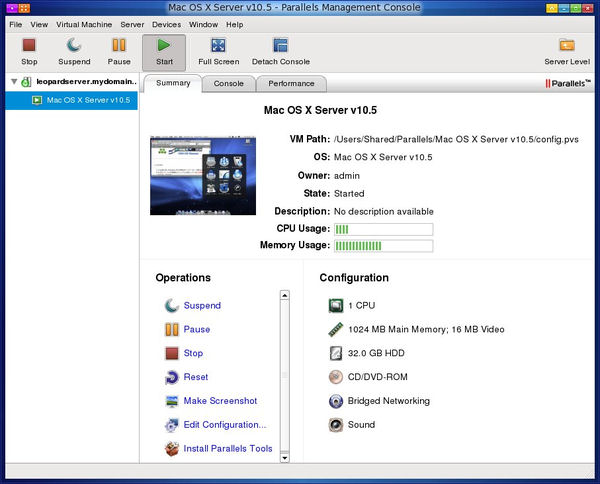Screen dimensions: 600x484
Task: Click 32.0 GB HDD configuration text
Action: 376,353
